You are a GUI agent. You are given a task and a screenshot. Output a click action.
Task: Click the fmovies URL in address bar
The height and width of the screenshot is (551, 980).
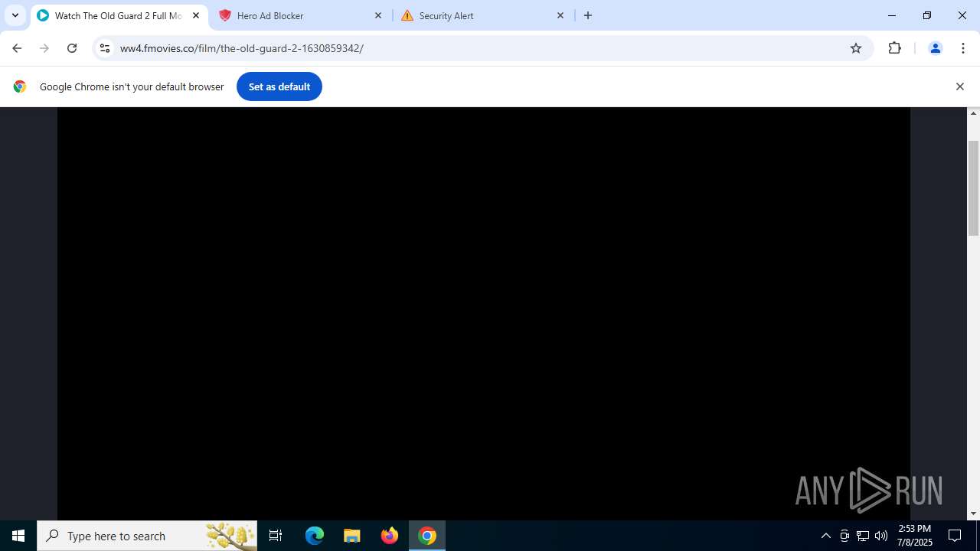click(x=241, y=48)
